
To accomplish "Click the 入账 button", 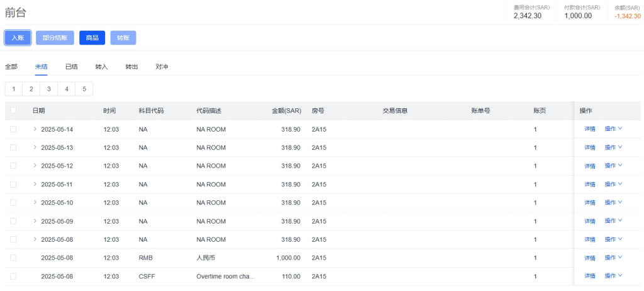I will [18, 38].
